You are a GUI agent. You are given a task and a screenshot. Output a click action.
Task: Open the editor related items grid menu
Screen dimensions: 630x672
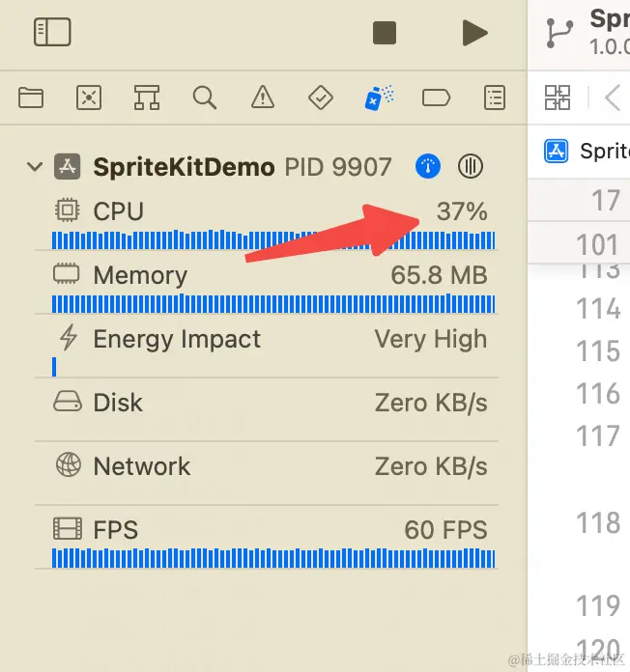(x=558, y=97)
